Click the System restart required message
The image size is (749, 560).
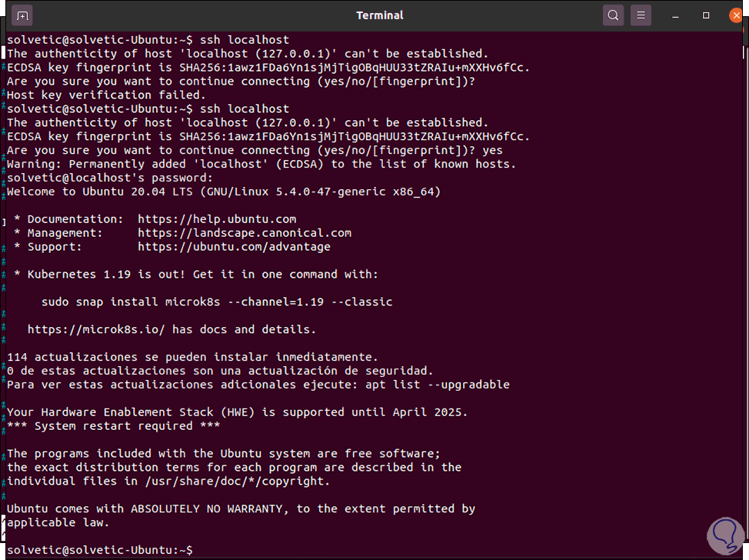pos(114,426)
